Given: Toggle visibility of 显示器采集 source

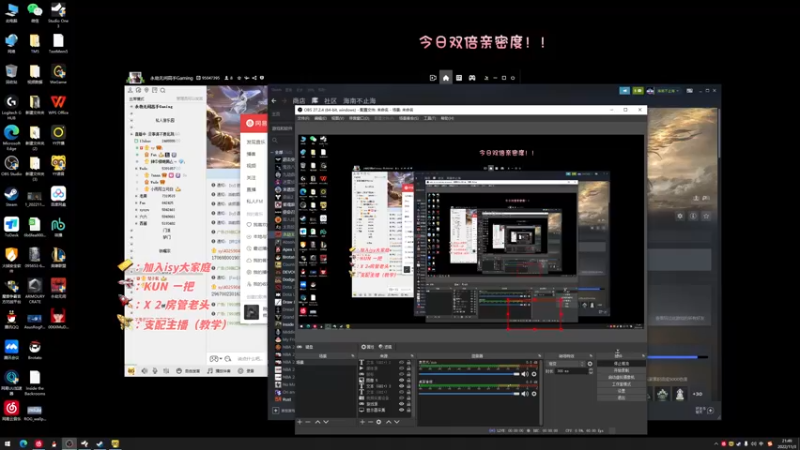Looking at the screenshot, I should 402,410.
